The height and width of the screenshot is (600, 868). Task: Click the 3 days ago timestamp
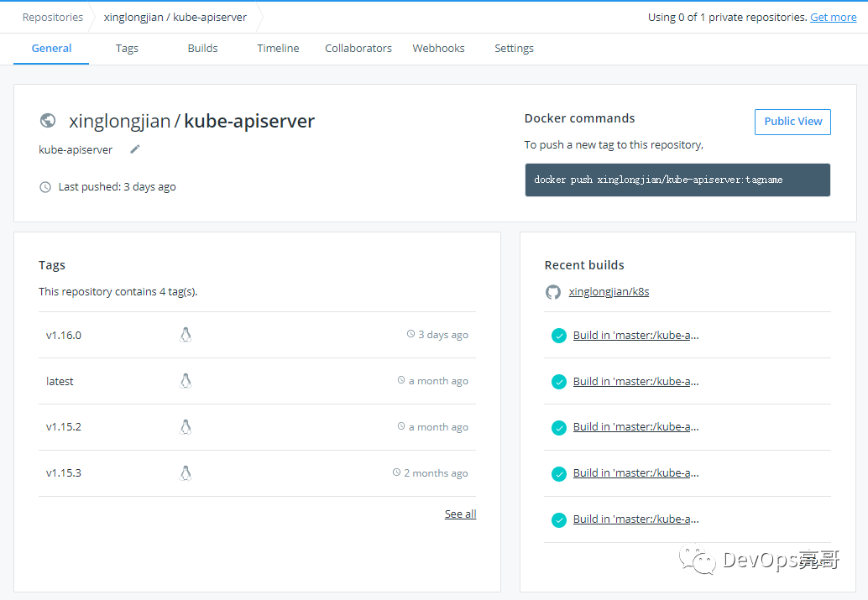[x=443, y=335]
